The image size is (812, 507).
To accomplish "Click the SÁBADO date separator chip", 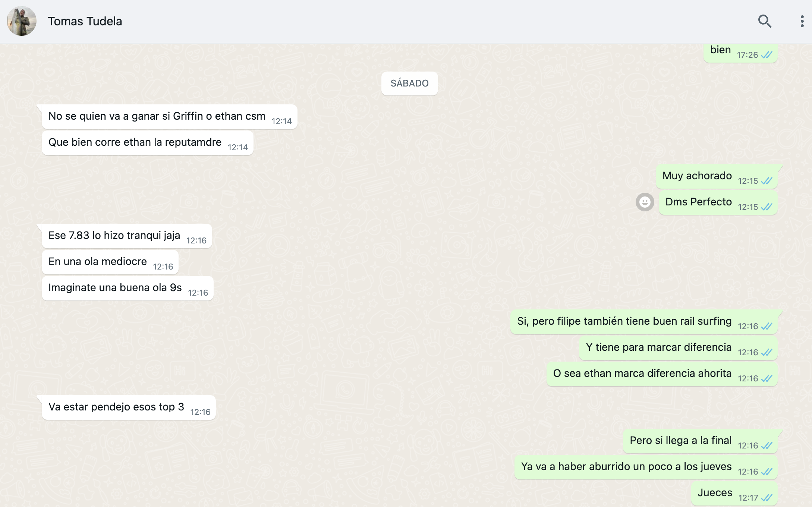I will pos(409,83).
